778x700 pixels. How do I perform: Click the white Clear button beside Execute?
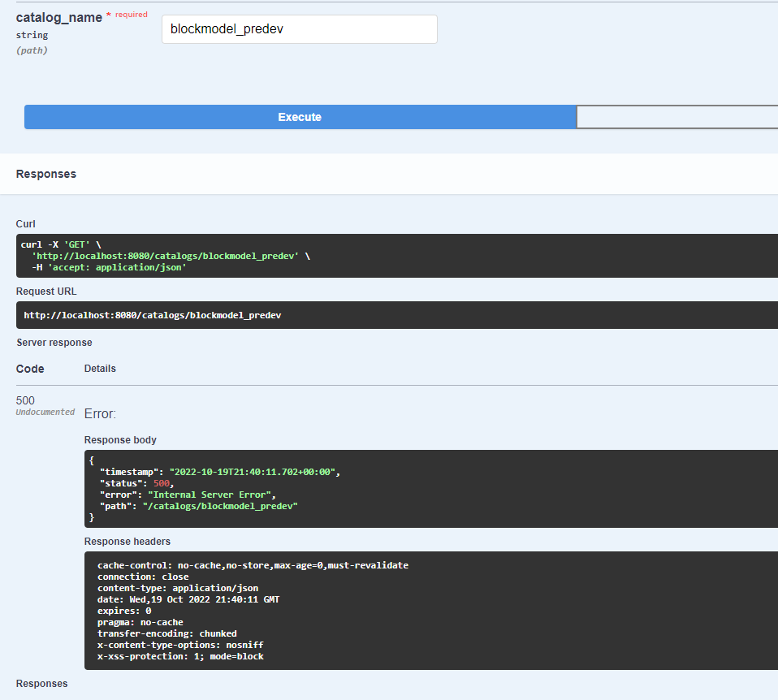pyautogui.click(x=677, y=117)
